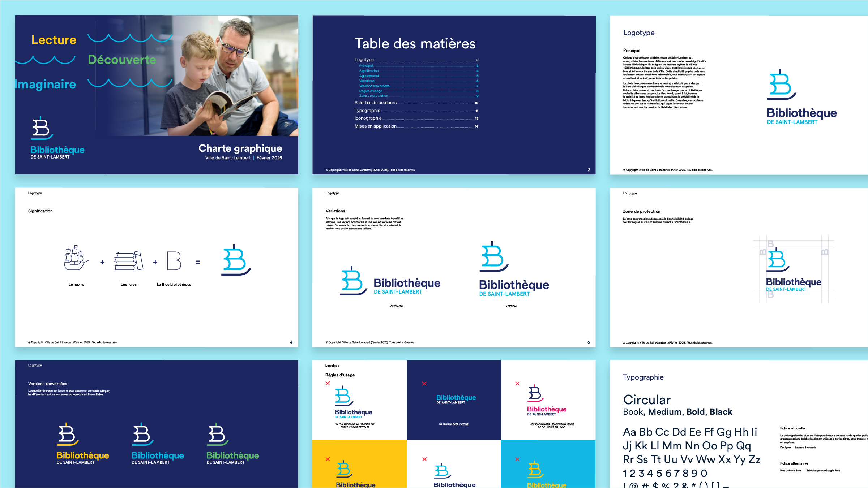Open Palettes de couleurs in table of contents
Screen dimensions: 868x488
[376, 103]
